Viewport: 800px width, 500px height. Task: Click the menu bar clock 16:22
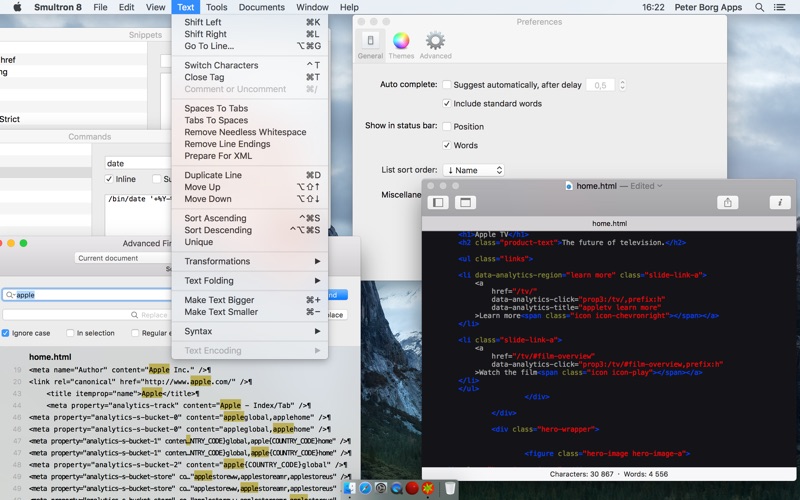coord(653,7)
